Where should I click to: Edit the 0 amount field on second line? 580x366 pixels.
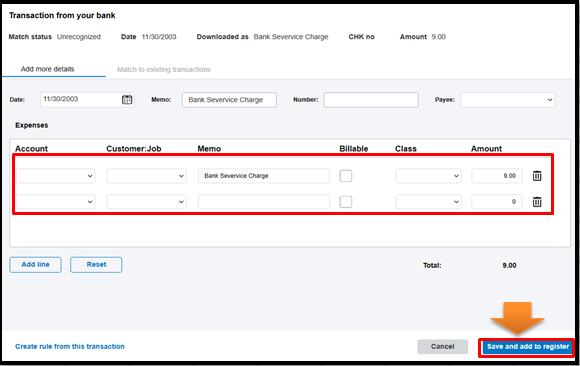(x=496, y=202)
